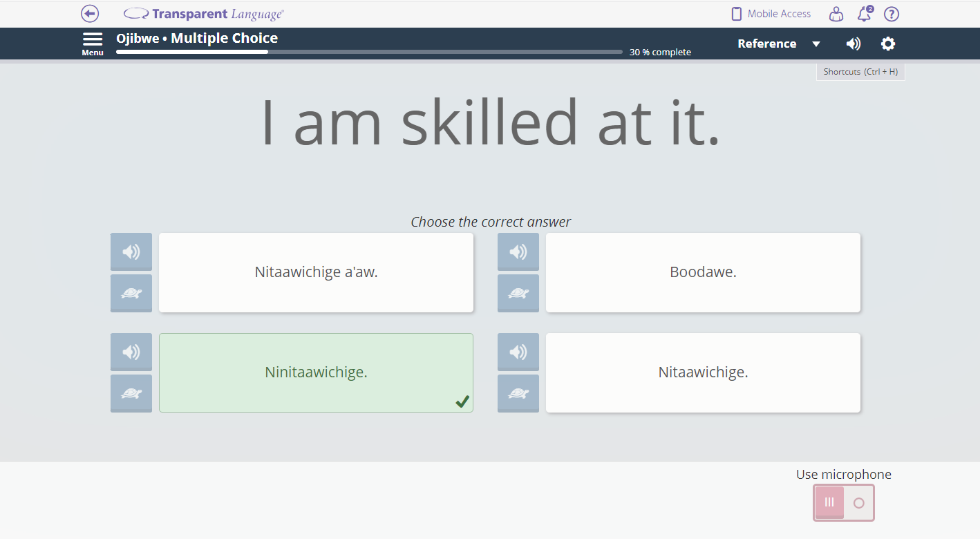Open the hamburger Menu

pos(93,43)
